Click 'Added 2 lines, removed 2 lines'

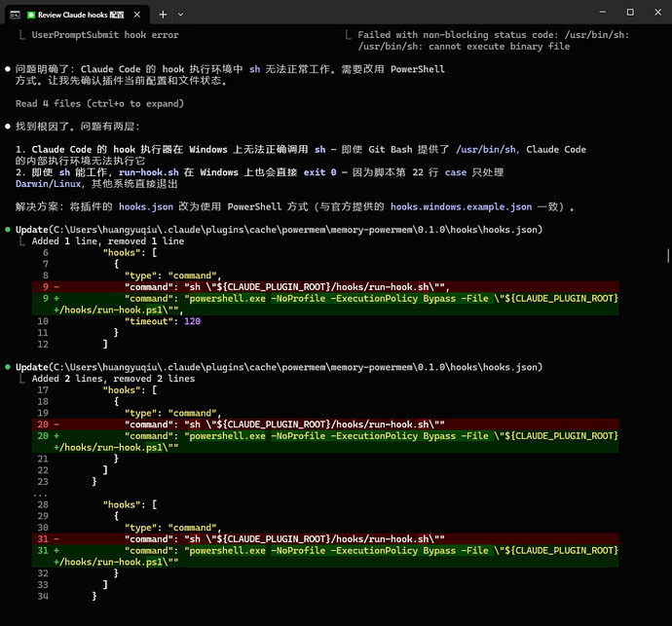point(113,379)
